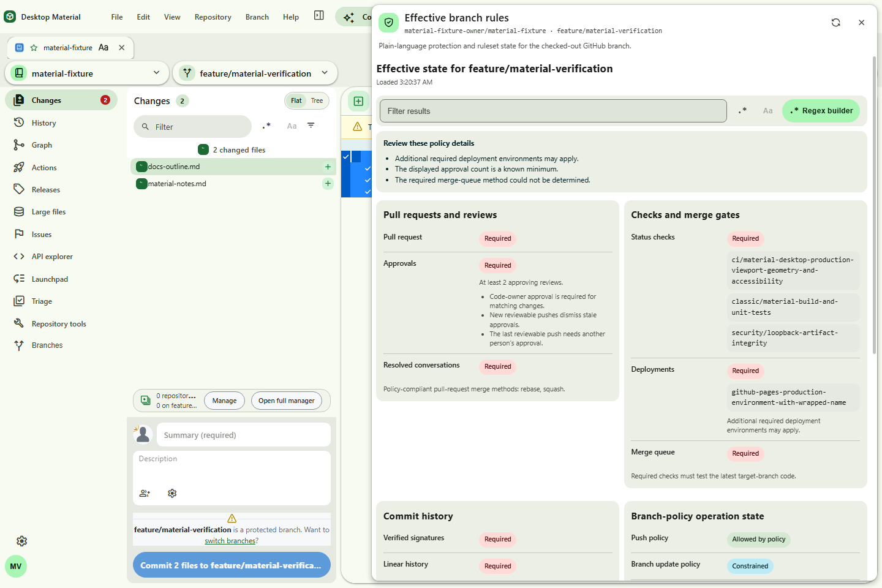This screenshot has height=588, width=882.
Task: Open Large files in the sidebar
Action: (61, 212)
